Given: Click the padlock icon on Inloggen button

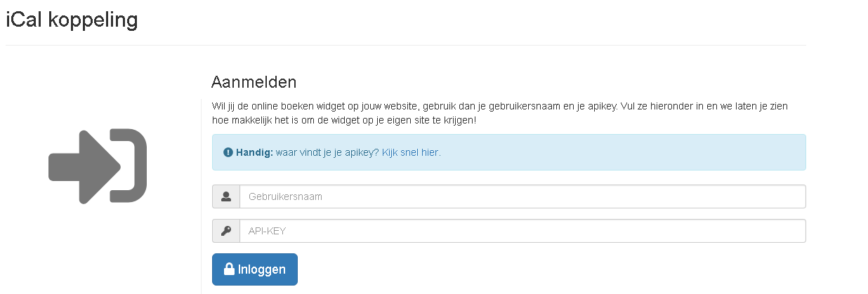Looking at the screenshot, I should (x=229, y=269).
